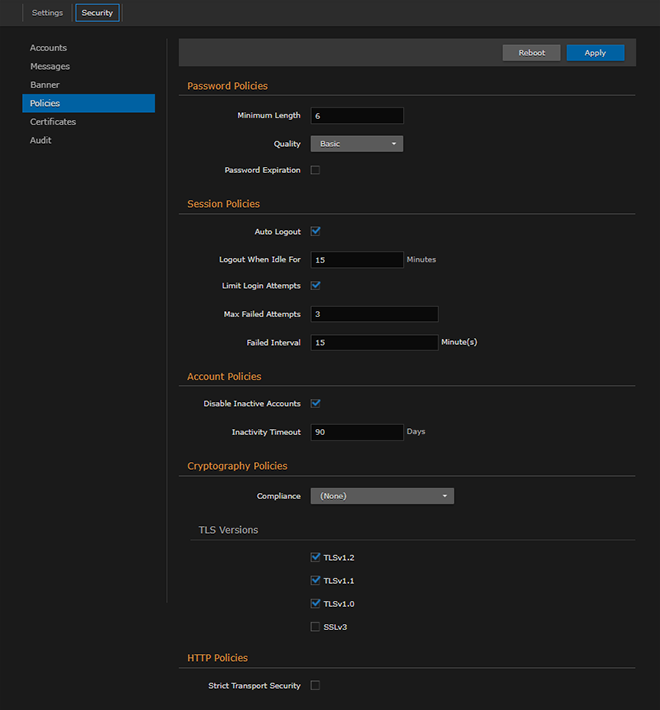Navigate to the Audit section

pyautogui.click(x=41, y=140)
